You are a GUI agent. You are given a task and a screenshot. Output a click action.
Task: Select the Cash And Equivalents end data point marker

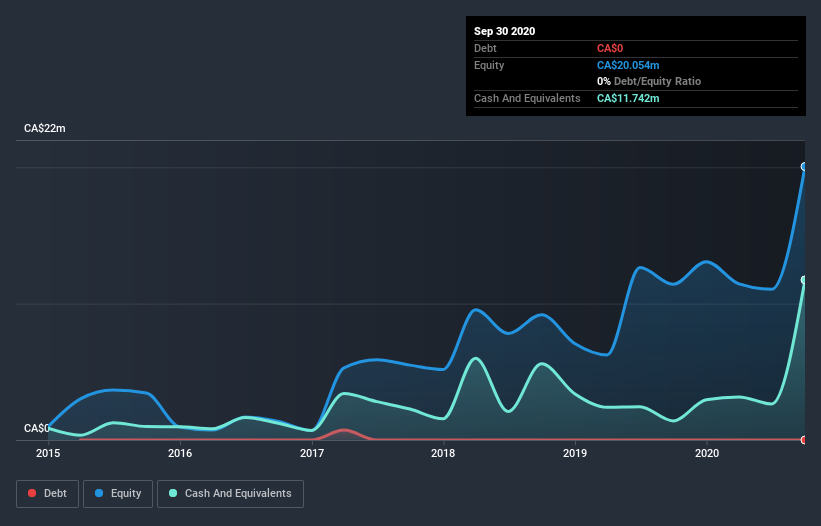[x=804, y=280]
